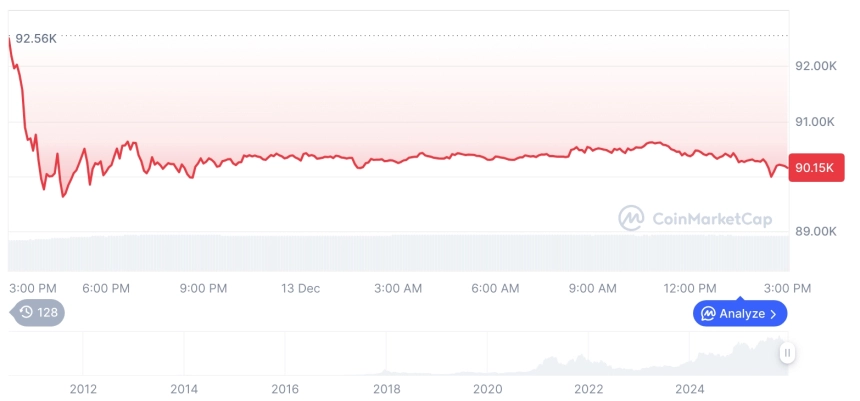This screenshot has height=401, width=860.
Task: Select the 2018 marker on the overview timeline
Action: click(387, 389)
